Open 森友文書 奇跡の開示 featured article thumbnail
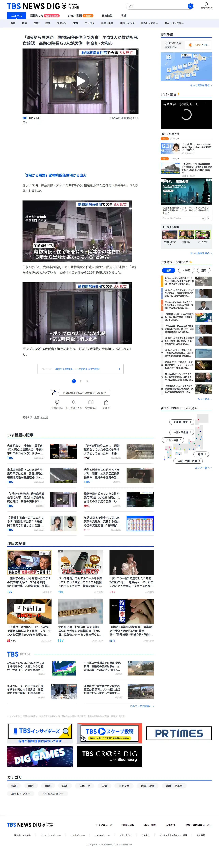Image resolution: width=219 pixels, height=868 pixels. (x=29, y=562)
